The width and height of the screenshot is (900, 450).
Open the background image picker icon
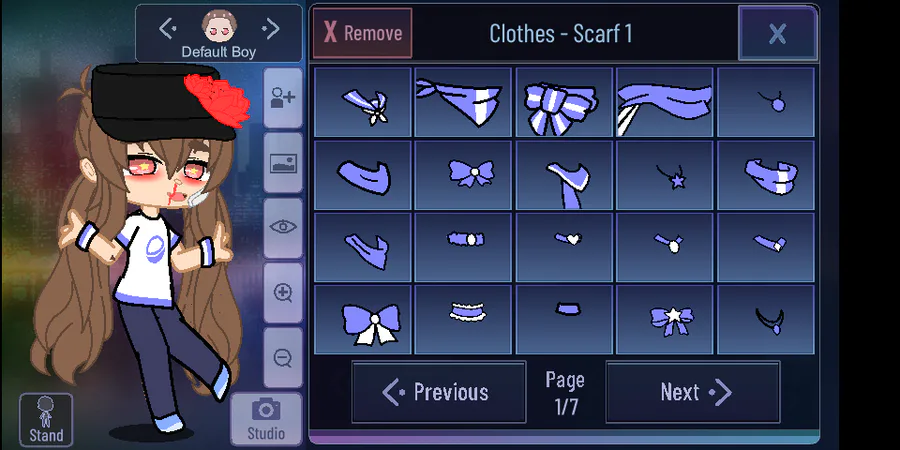pyautogui.click(x=283, y=163)
